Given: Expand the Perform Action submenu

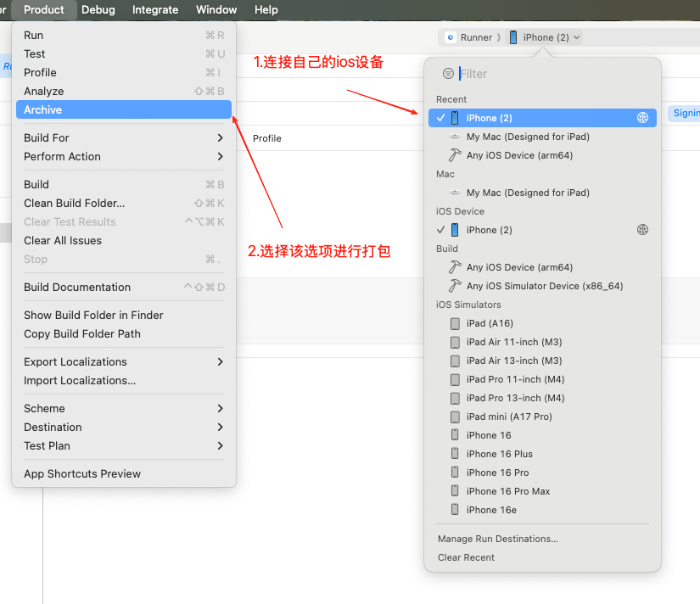Looking at the screenshot, I should point(124,157).
